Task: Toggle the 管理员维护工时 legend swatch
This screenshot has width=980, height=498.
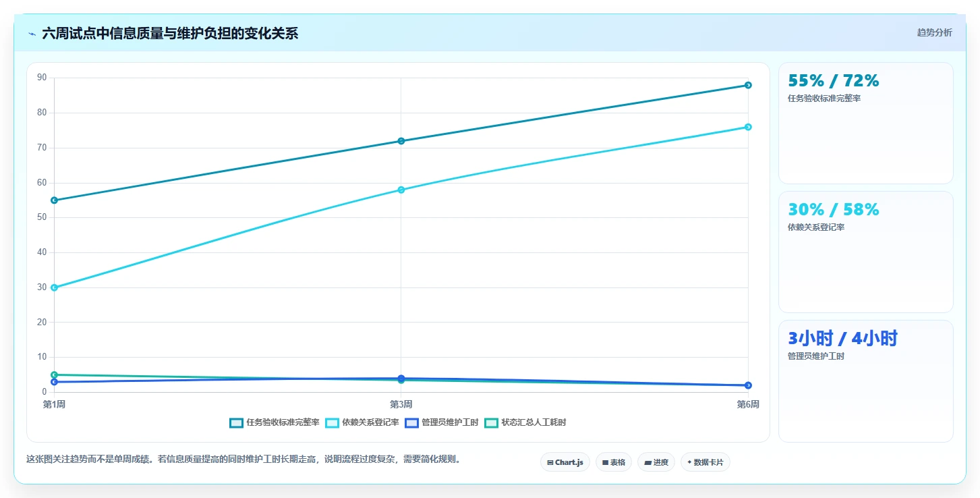Action: point(411,423)
